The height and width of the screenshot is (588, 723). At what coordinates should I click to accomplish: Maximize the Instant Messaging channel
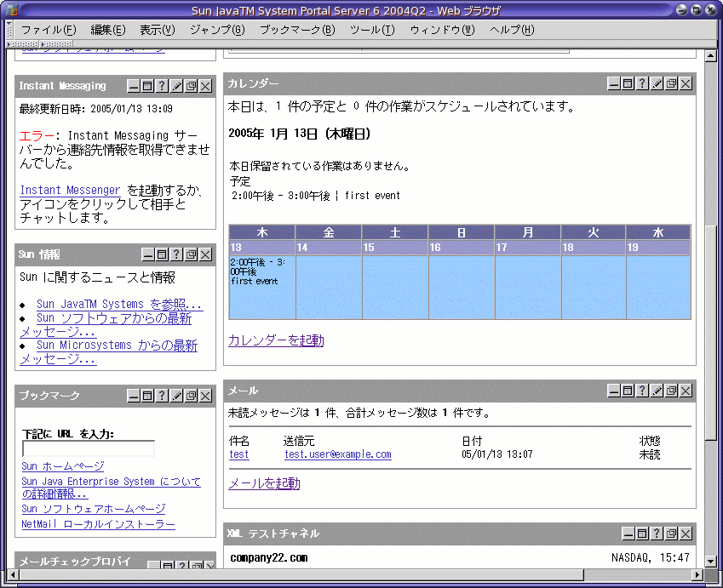click(x=147, y=86)
